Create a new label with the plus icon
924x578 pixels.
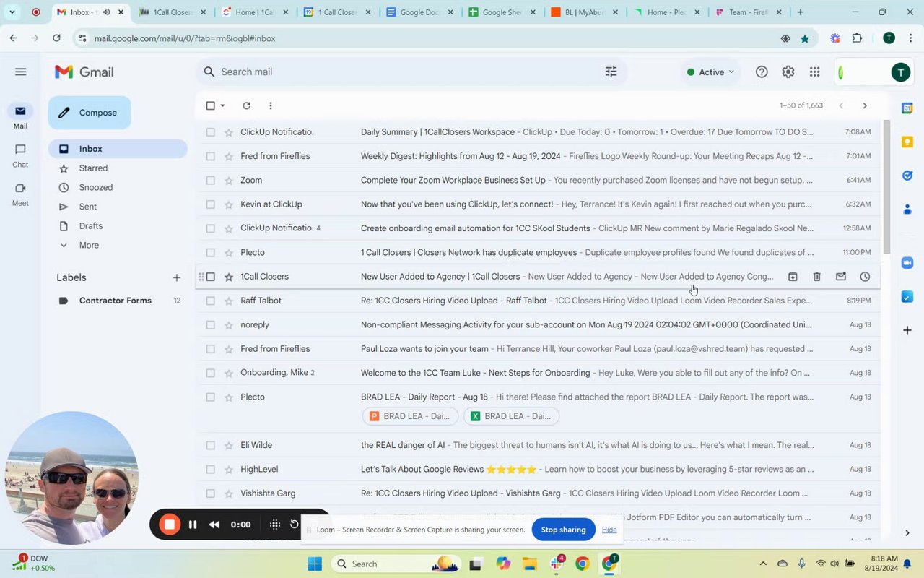click(177, 277)
